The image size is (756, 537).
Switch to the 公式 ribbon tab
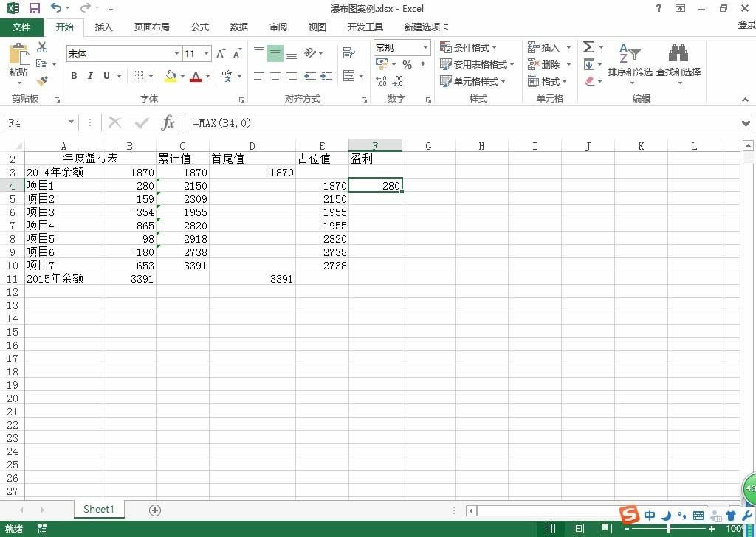pos(199,27)
